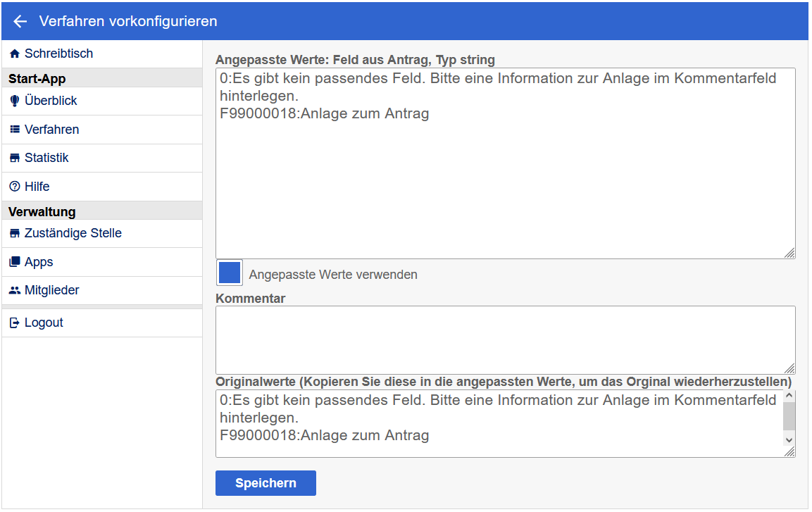Open the Mitglieder menu item
Image resolution: width=812 pixels, height=512 pixels.
[51, 290]
